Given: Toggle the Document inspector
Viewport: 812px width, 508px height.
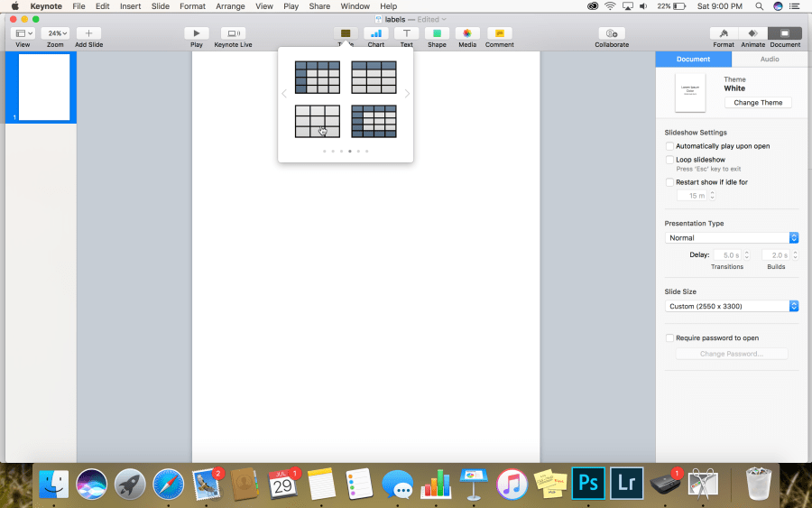Looking at the screenshot, I should point(785,33).
